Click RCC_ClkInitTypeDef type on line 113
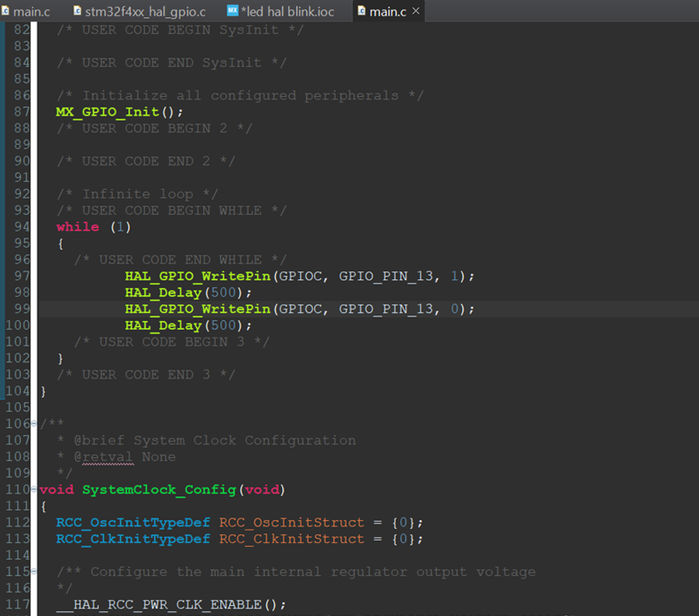This screenshot has height=616, width=699. point(133,539)
